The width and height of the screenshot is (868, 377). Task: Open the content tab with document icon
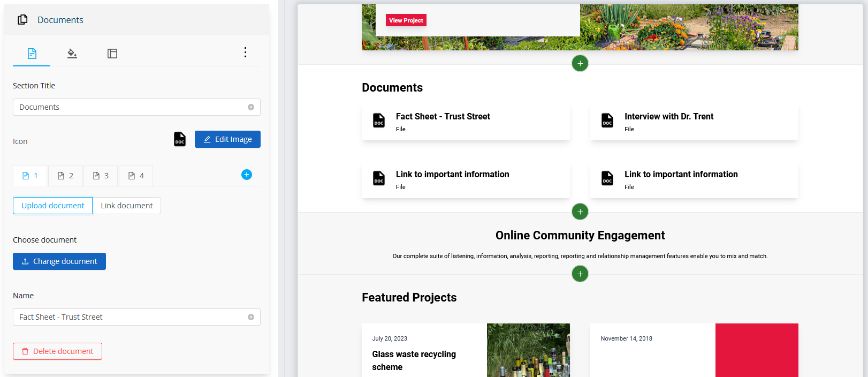[x=32, y=54]
